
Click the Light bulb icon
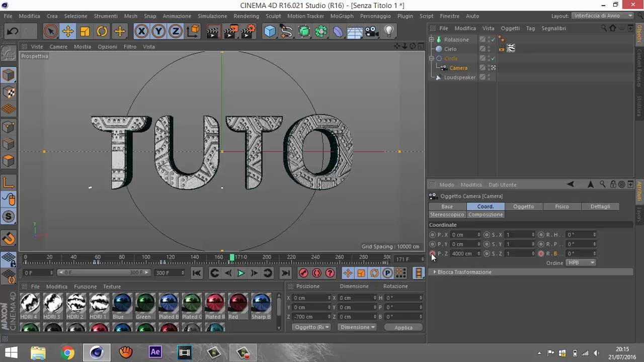389,32
